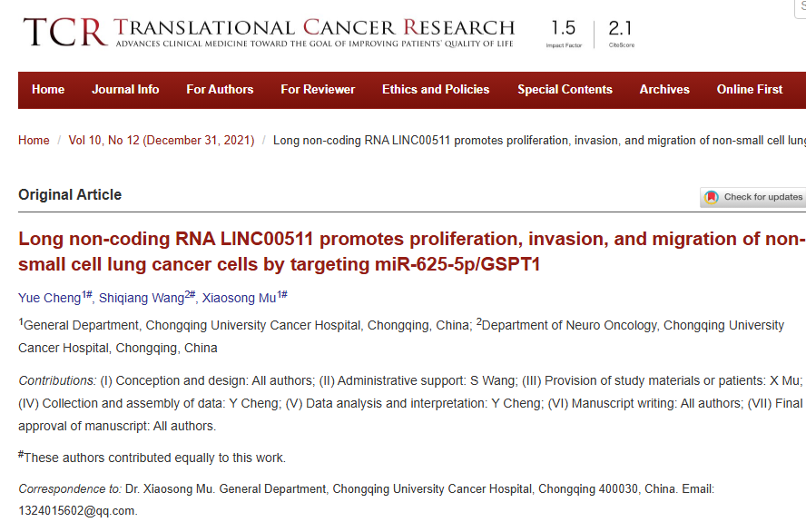Click author link Shiqiang Wang
Viewport: 806px width, 532px height.
tap(142, 298)
